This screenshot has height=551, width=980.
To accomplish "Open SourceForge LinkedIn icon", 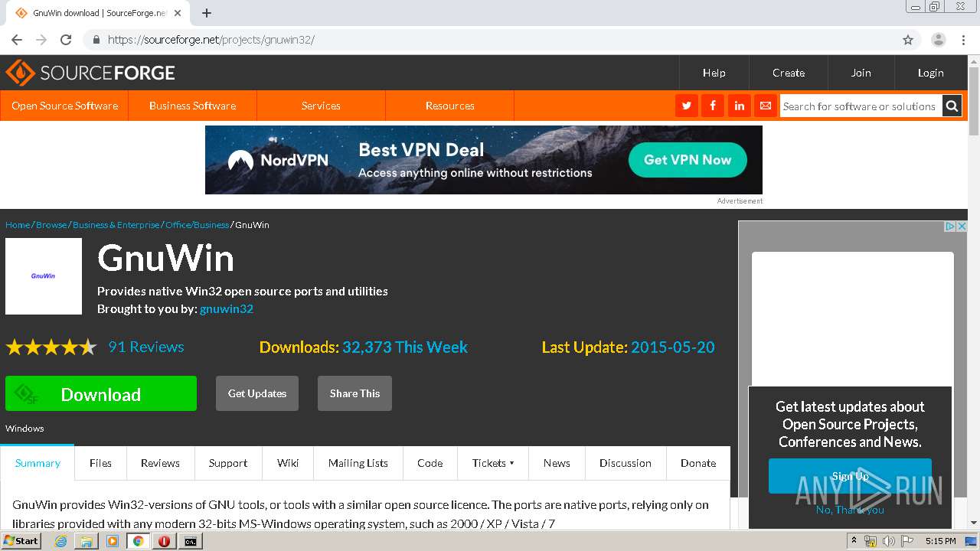I will [x=739, y=106].
